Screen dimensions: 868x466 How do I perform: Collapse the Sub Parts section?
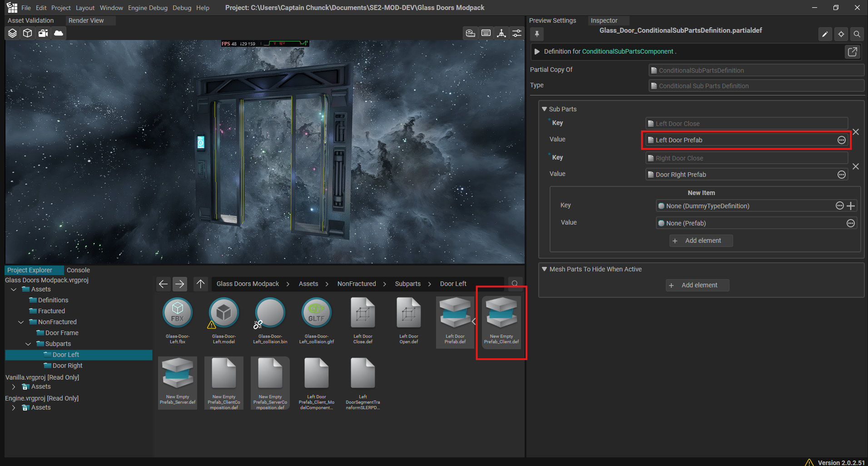[544, 109]
